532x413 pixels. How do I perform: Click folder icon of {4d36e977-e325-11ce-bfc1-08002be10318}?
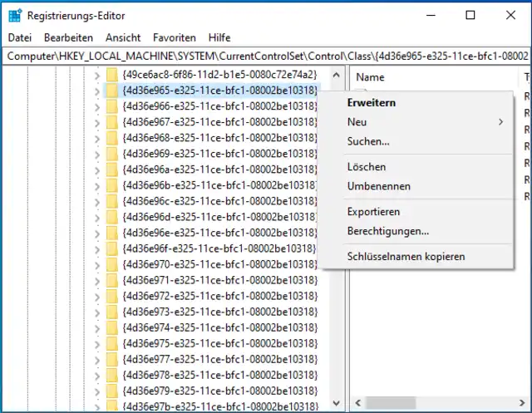pyautogui.click(x=112, y=360)
